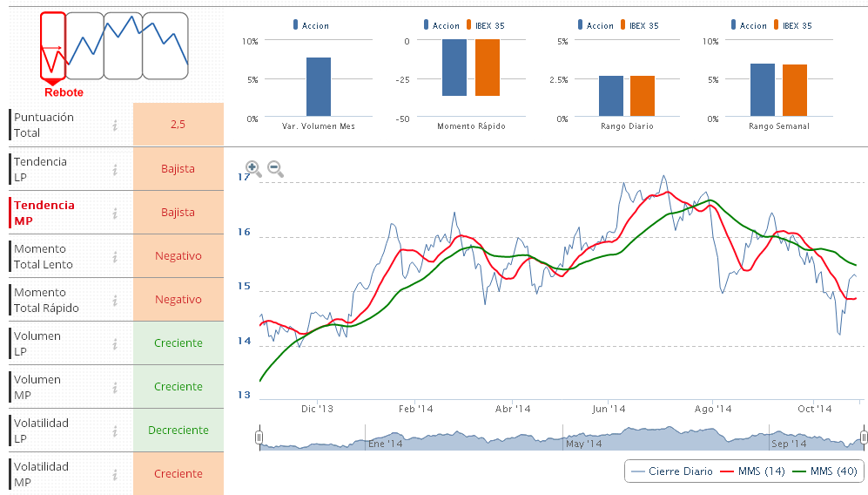868x495 pixels.
Task: Open info icon for Volatilidad MP
Action: (115, 475)
